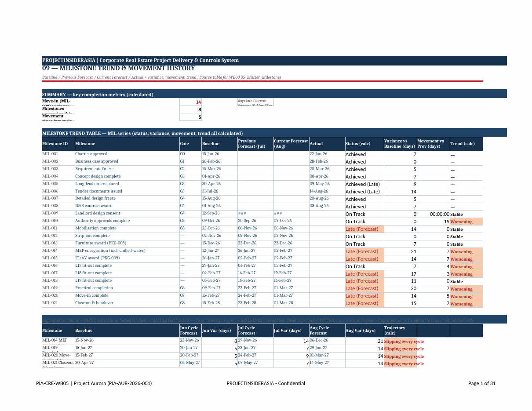Click the summary value 14 in red
The image size is (532, 411).
(190, 102)
